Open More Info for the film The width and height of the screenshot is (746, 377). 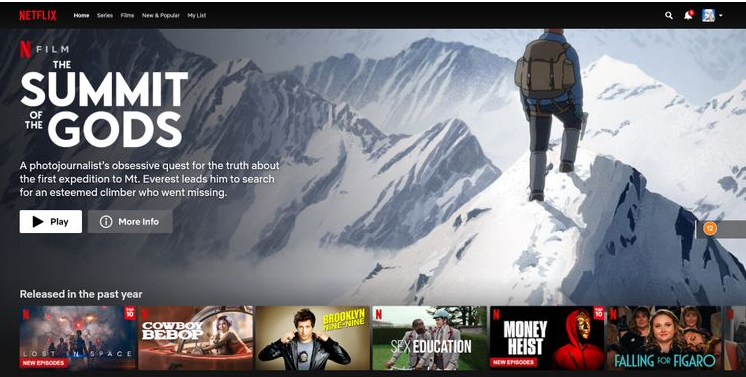(x=130, y=221)
